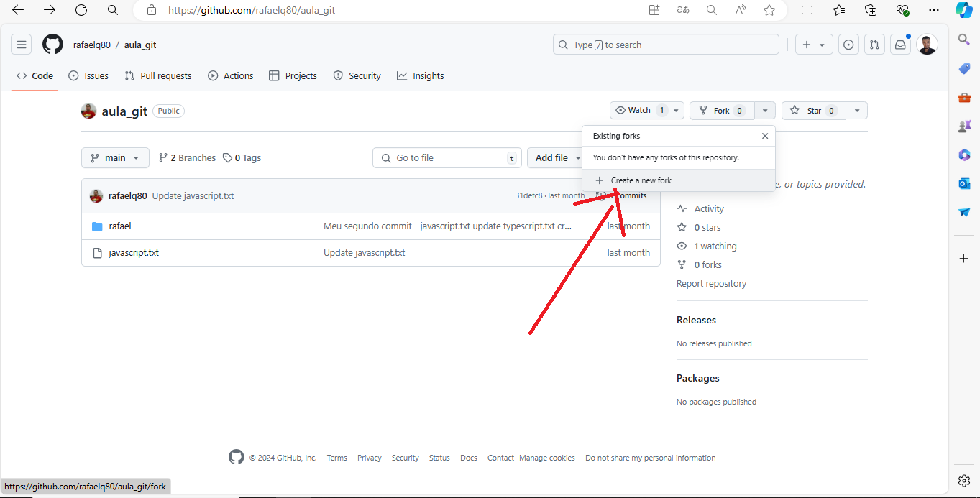Open the user profile avatar menu
Screen dimensions: 980x498
[927, 45]
